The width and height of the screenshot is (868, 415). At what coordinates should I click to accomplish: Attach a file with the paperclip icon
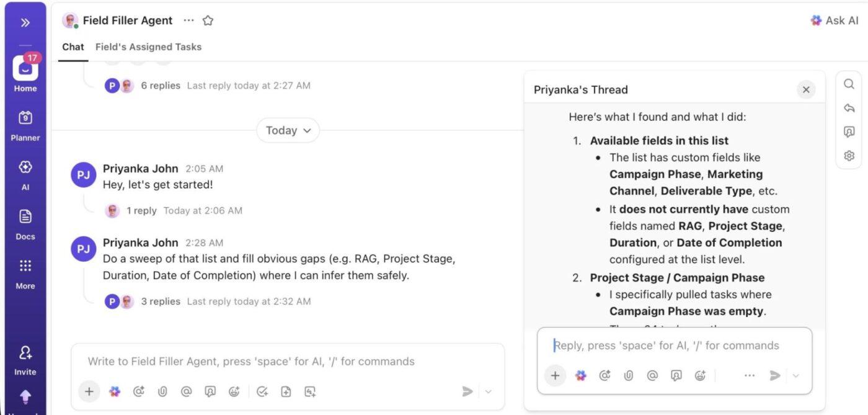[x=162, y=391]
